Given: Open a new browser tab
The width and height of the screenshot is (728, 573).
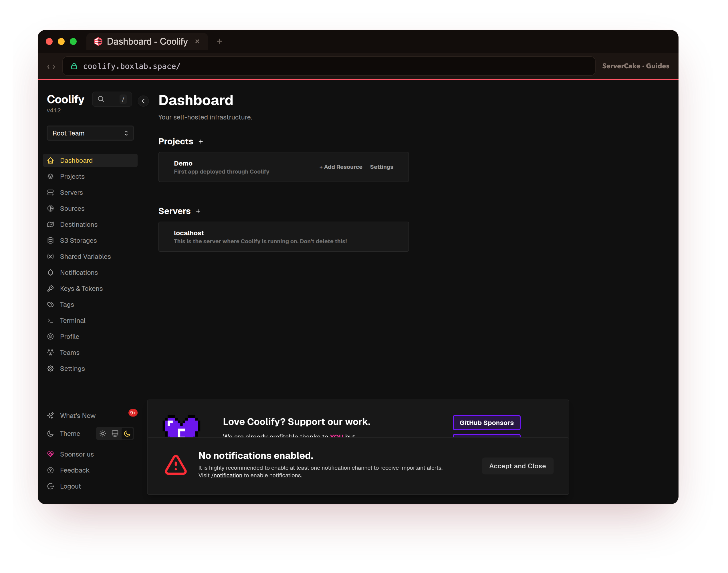Looking at the screenshot, I should coord(219,41).
